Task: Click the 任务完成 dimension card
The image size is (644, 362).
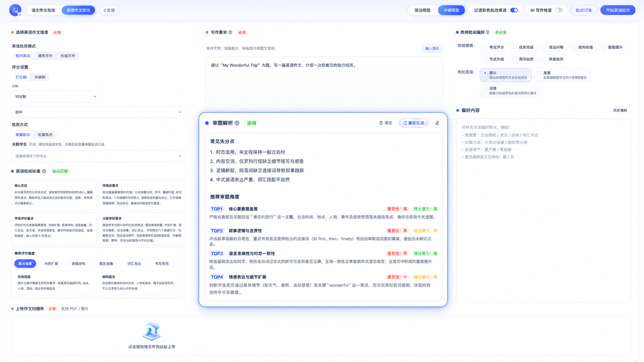Action: pyautogui.click(x=55, y=283)
